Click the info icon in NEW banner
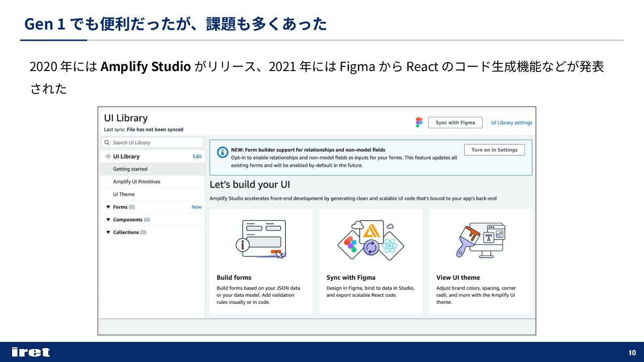The image size is (644, 362). 222,152
